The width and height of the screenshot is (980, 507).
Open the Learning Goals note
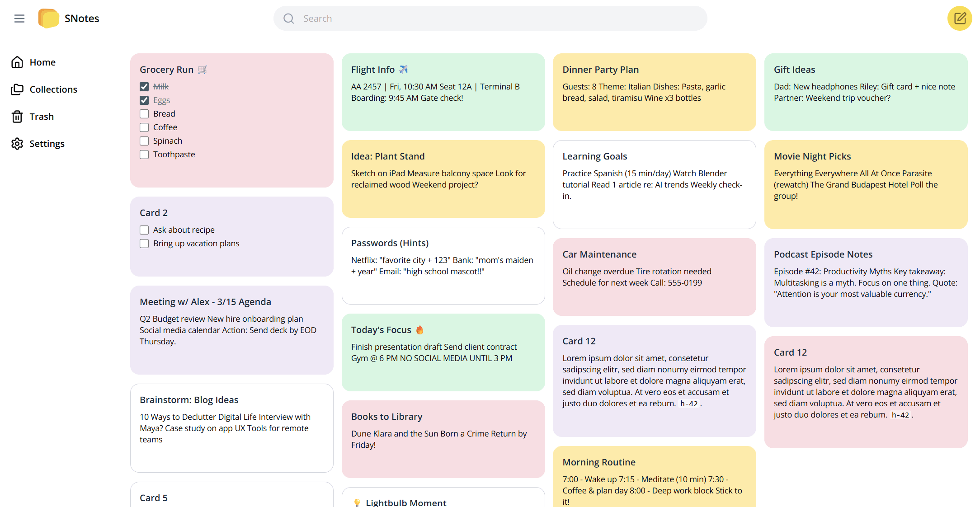[x=654, y=184]
